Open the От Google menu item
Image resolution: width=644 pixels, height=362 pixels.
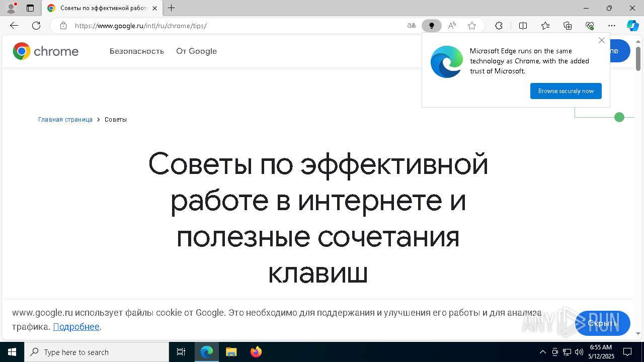pyautogui.click(x=196, y=51)
